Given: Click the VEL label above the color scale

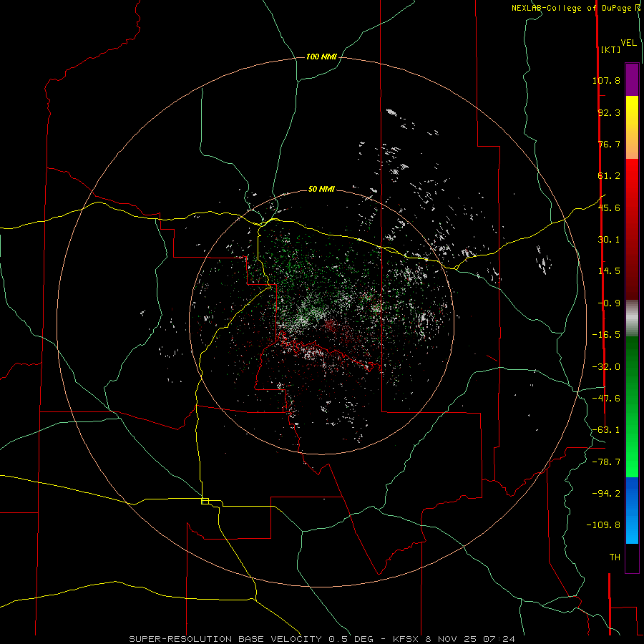Looking at the screenshot, I should pos(628,43).
